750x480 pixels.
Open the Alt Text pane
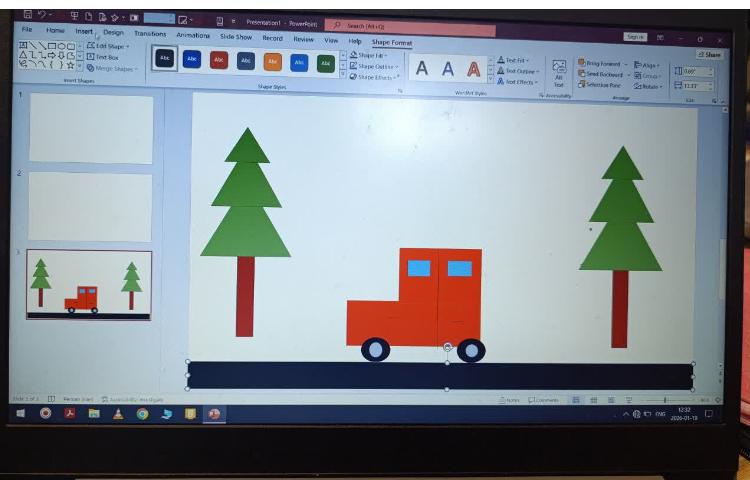click(x=559, y=73)
